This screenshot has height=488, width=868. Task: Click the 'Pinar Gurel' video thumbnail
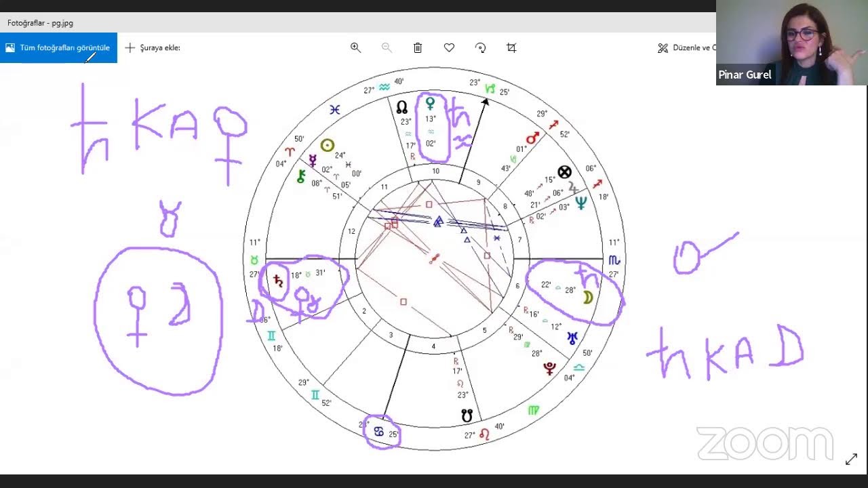[x=791, y=42]
